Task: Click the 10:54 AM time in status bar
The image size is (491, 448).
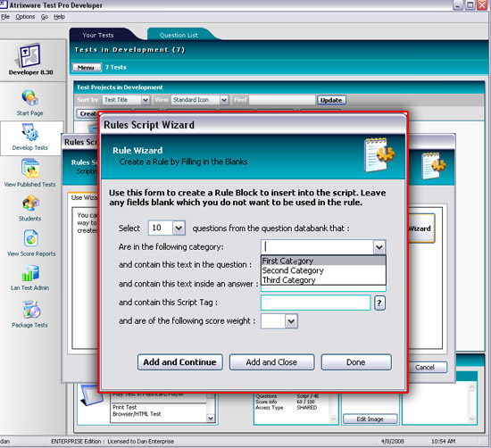Action: [x=443, y=442]
